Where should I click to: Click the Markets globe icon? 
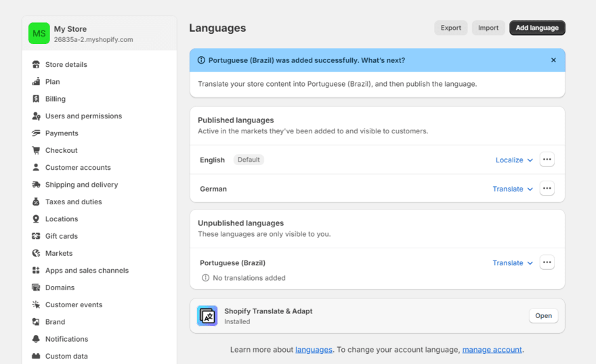[36, 253]
